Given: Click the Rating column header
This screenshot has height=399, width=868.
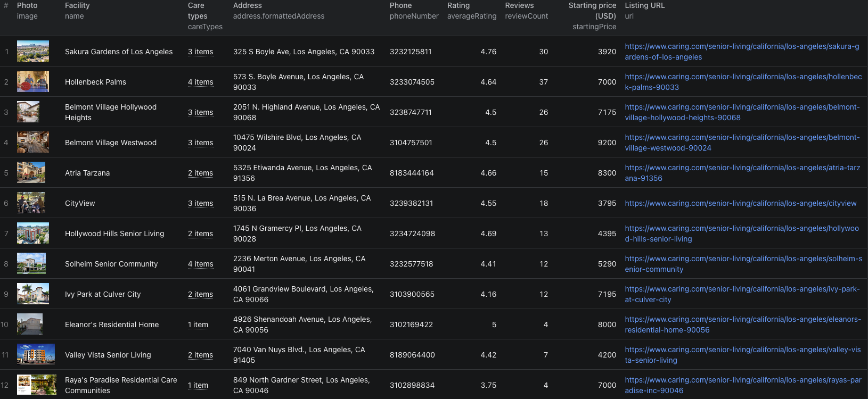Looking at the screenshot, I should [472, 11].
